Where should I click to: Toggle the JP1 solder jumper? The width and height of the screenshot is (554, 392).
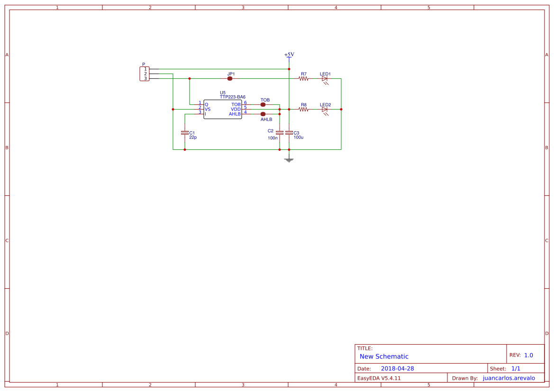[230, 79]
